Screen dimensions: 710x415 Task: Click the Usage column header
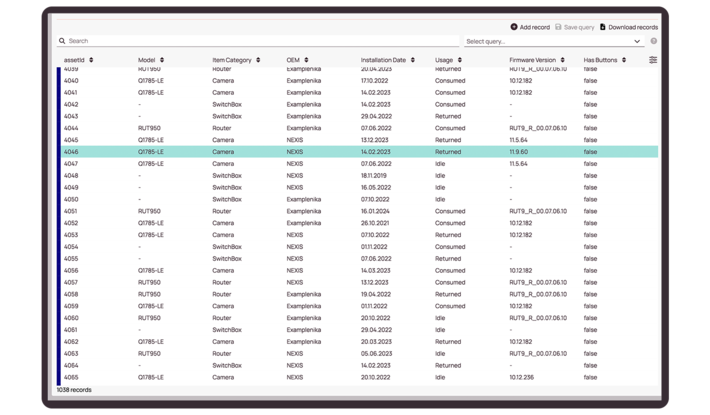[444, 60]
